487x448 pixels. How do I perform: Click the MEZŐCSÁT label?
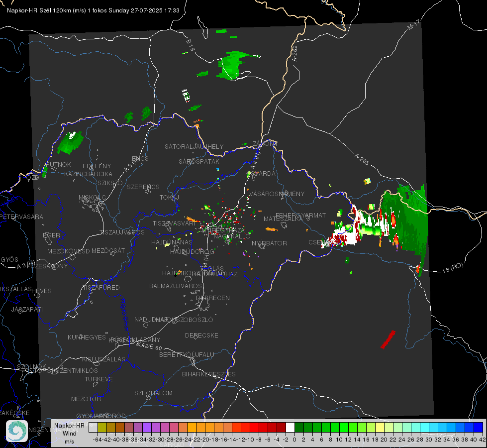(x=108, y=250)
